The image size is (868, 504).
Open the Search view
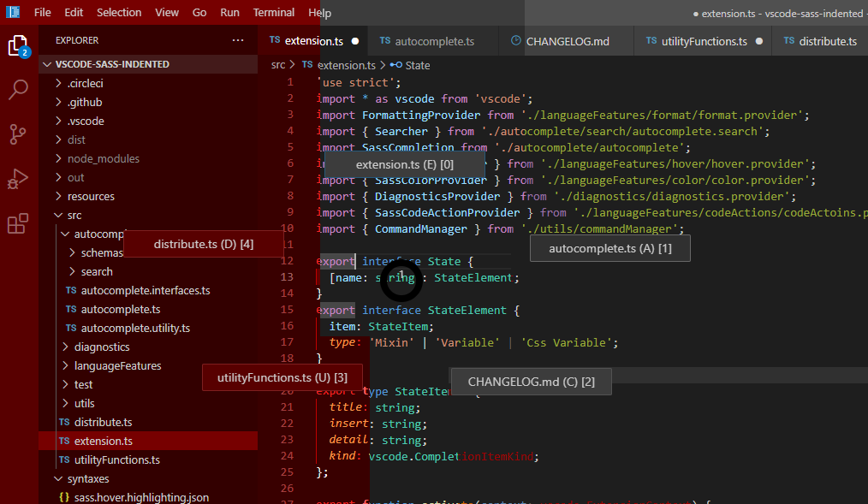(x=18, y=89)
